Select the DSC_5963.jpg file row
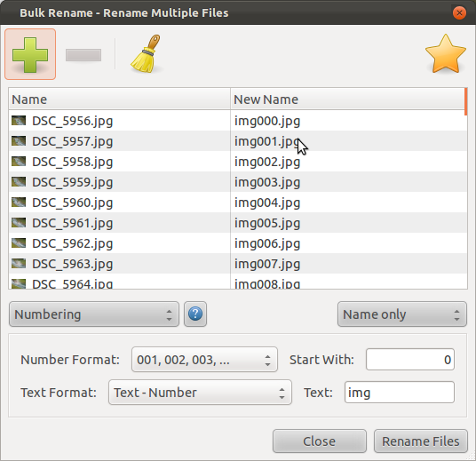The image size is (476, 461). [238, 264]
